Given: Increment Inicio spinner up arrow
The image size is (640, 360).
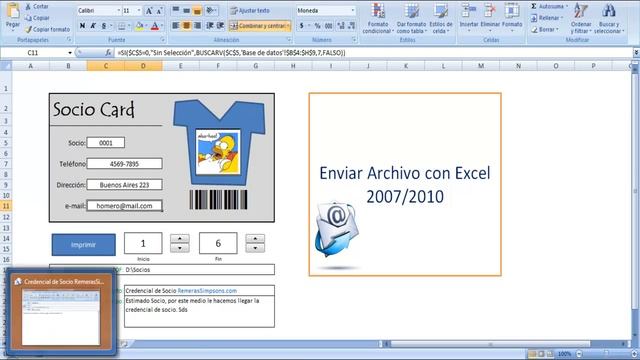Looking at the screenshot, I should pos(180,238).
